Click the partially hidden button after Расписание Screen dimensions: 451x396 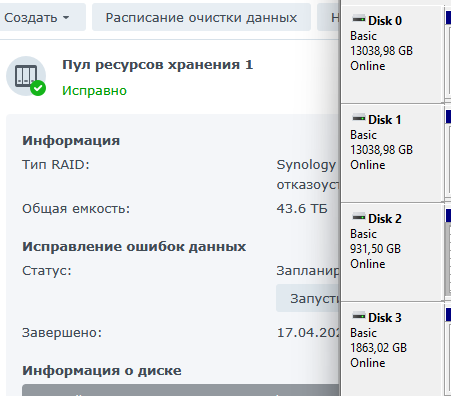(328, 17)
